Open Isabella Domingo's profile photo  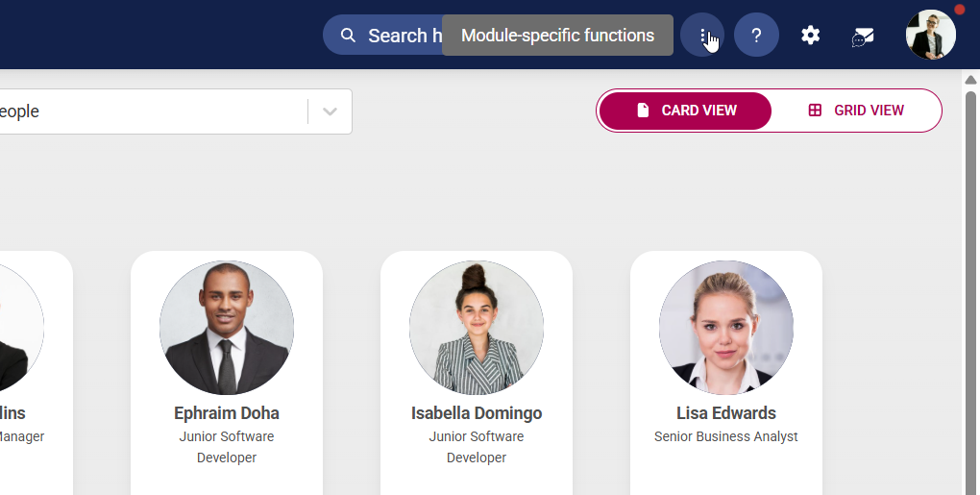click(x=477, y=328)
